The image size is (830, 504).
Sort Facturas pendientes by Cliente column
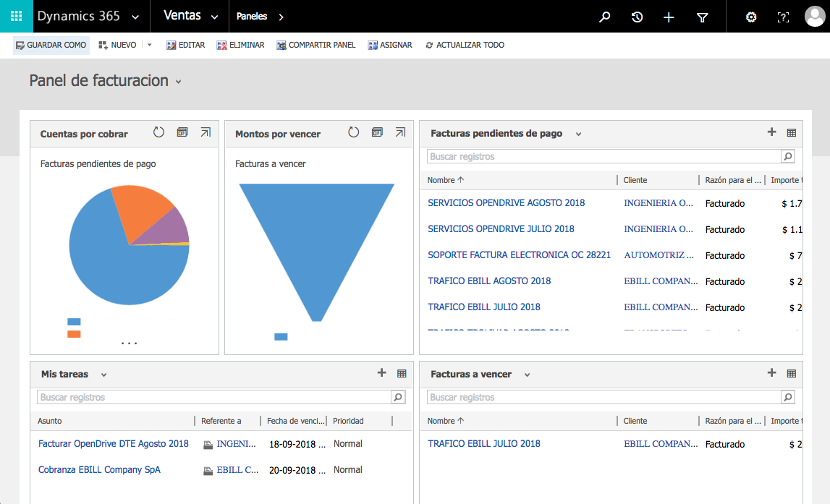(x=635, y=180)
